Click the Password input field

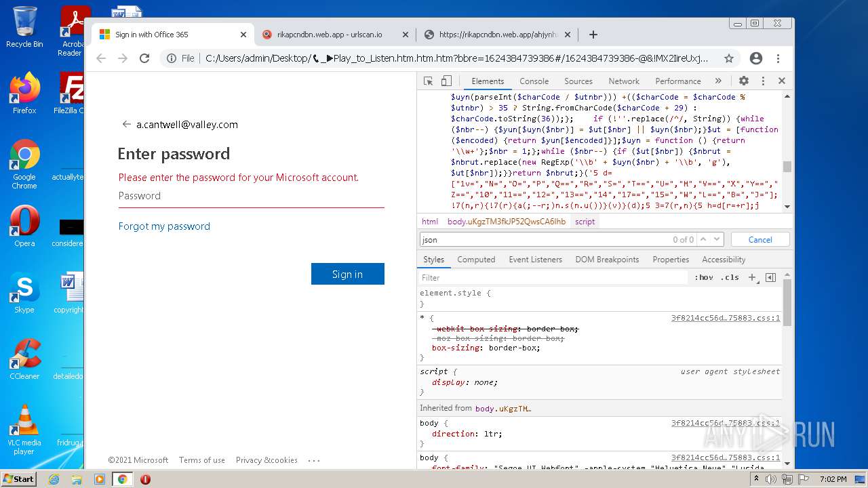click(x=251, y=196)
